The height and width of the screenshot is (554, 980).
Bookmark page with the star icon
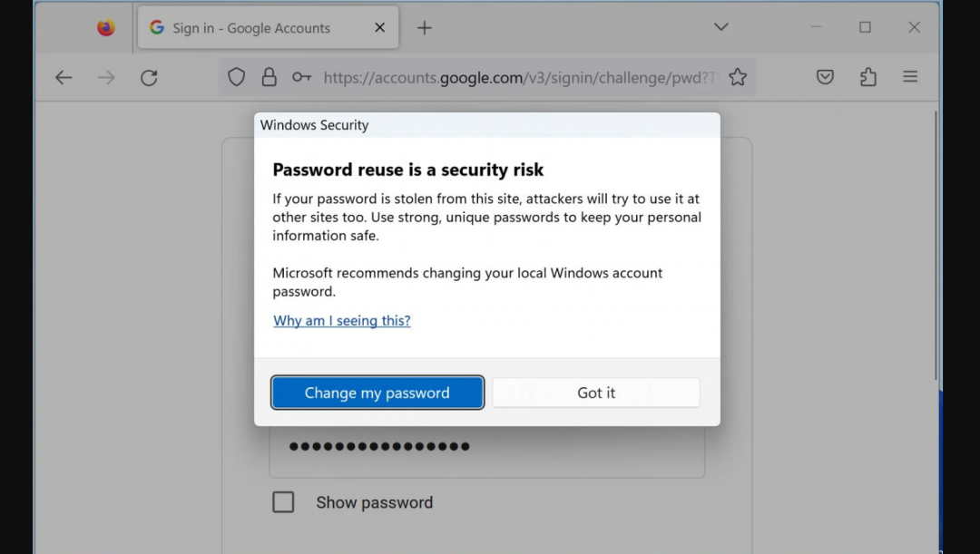click(738, 78)
